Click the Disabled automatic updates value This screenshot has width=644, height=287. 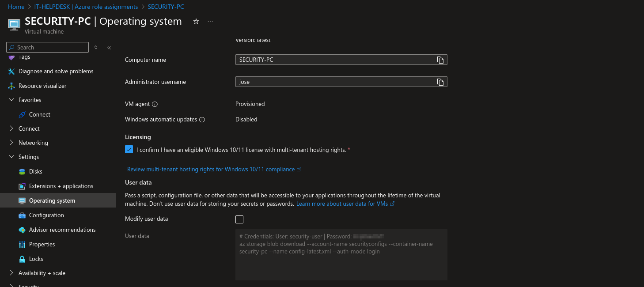[x=246, y=120]
